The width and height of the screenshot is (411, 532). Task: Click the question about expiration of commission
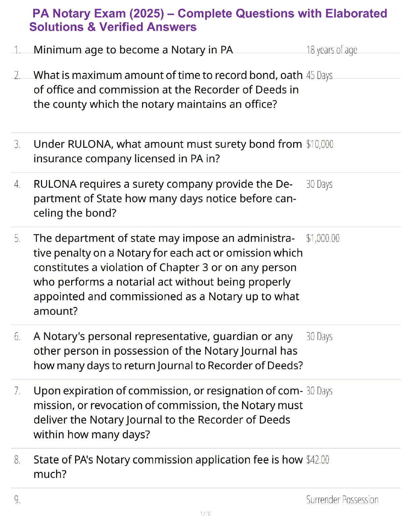pyautogui.click(x=167, y=412)
